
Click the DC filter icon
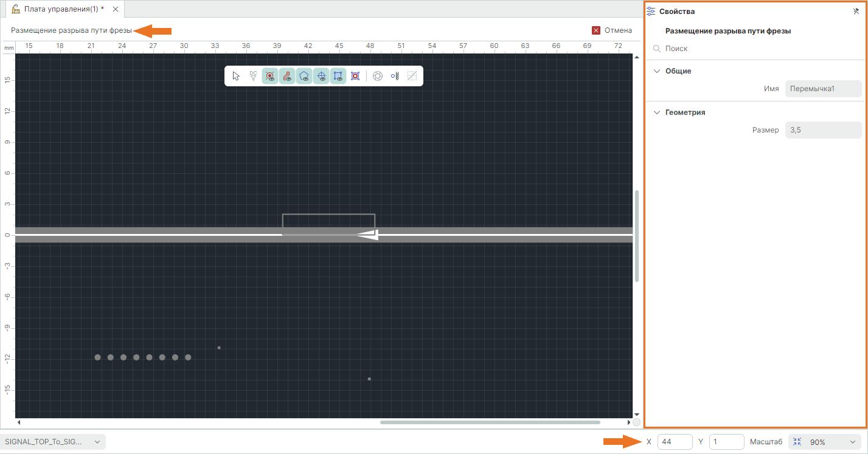pos(253,76)
